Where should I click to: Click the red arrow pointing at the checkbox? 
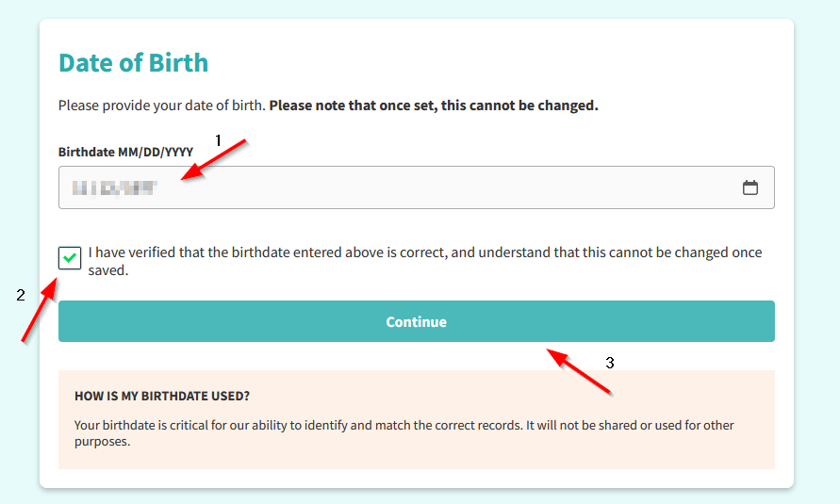pyautogui.click(x=39, y=309)
